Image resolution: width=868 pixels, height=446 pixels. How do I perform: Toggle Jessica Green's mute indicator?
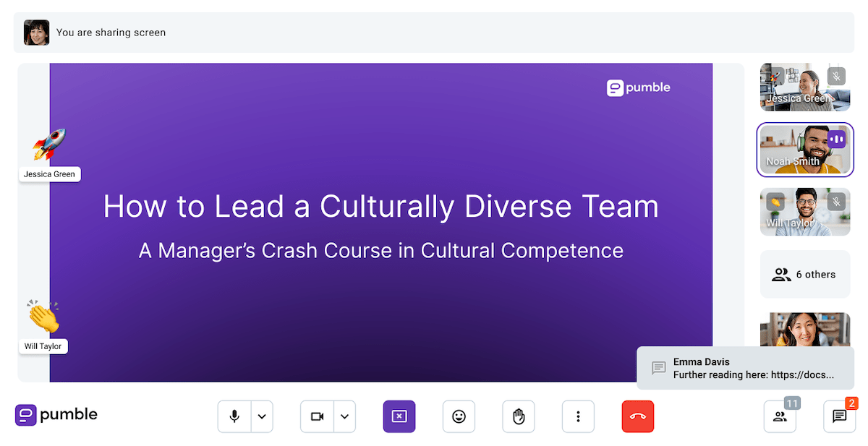click(x=836, y=76)
